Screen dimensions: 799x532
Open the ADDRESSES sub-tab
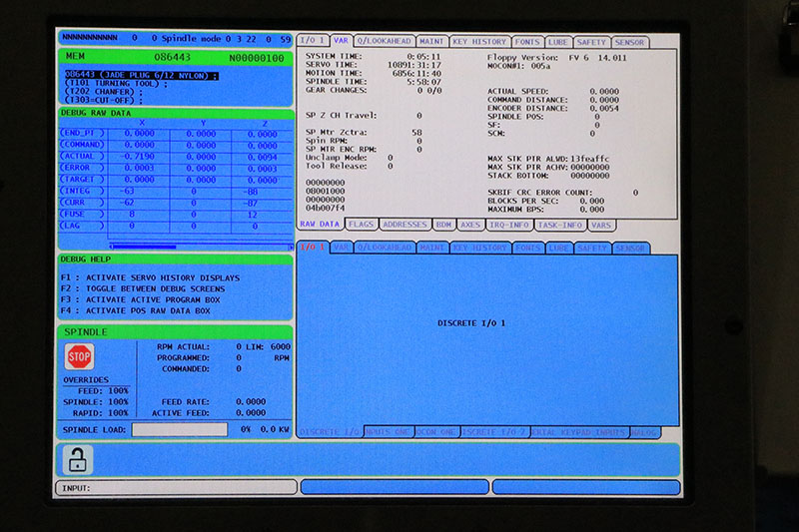(x=405, y=225)
